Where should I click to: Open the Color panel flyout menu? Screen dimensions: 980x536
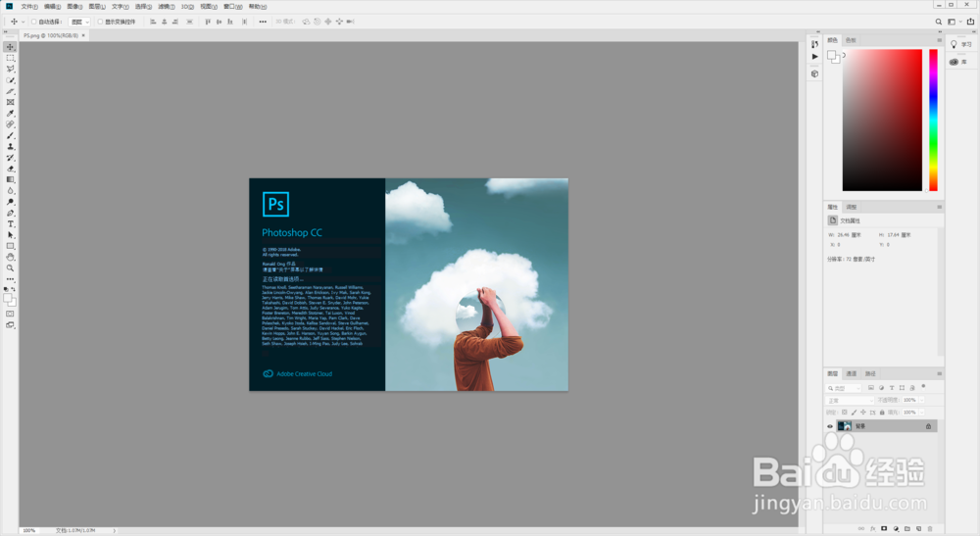point(940,40)
